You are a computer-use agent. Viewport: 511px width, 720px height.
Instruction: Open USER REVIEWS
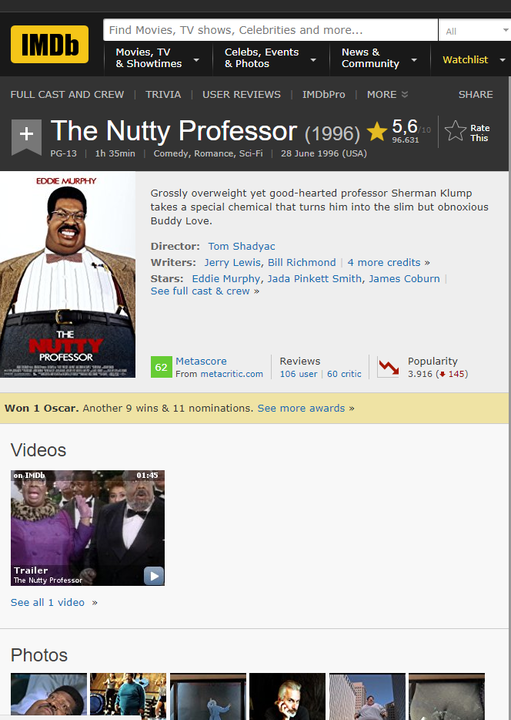pyautogui.click(x=241, y=95)
